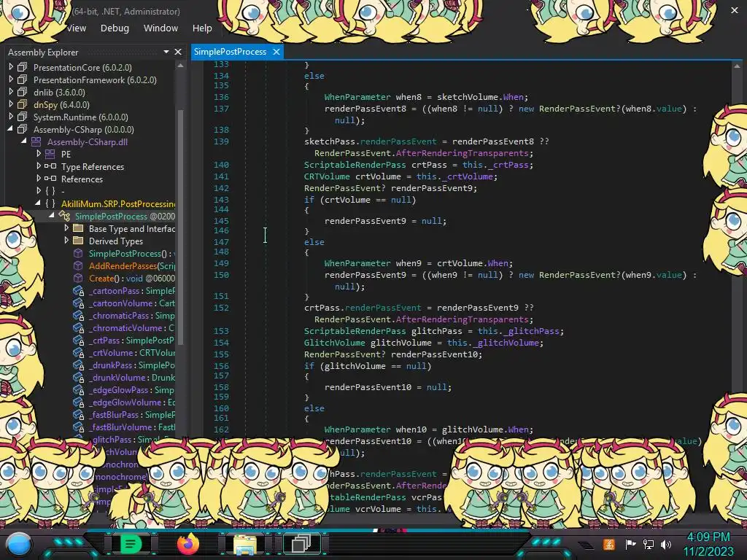The height and width of the screenshot is (560, 747).
Task: Click the SimplePostProcess() constructor method icon
Action: tap(78, 253)
